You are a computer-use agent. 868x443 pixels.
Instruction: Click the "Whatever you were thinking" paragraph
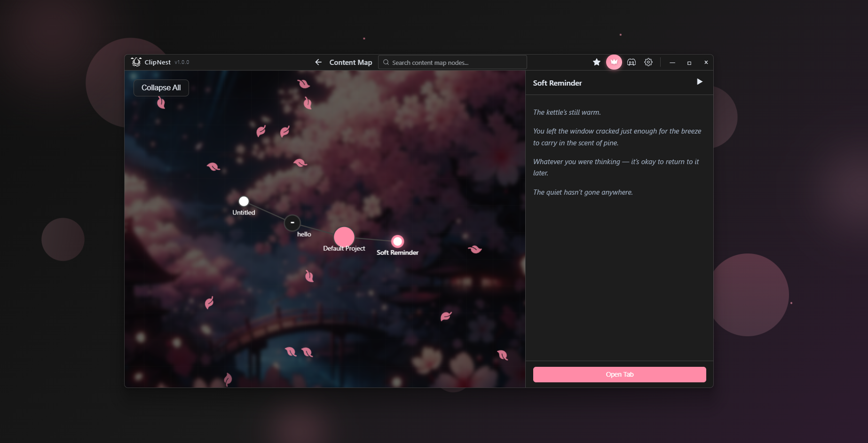(x=616, y=167)
